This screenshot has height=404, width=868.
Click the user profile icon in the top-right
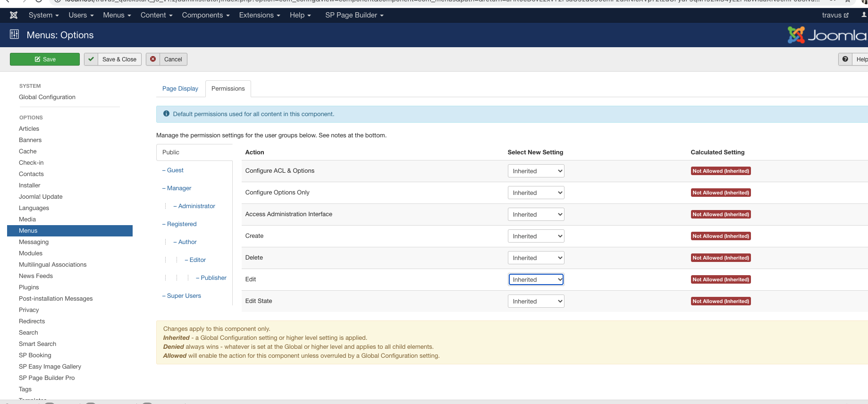[863, 15]
